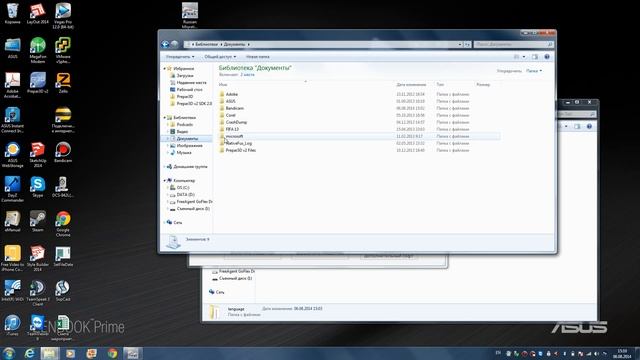Open the Папка arrange-by dropdown
This screenshot has height=360, width=640.
click(x=534, y=71)
